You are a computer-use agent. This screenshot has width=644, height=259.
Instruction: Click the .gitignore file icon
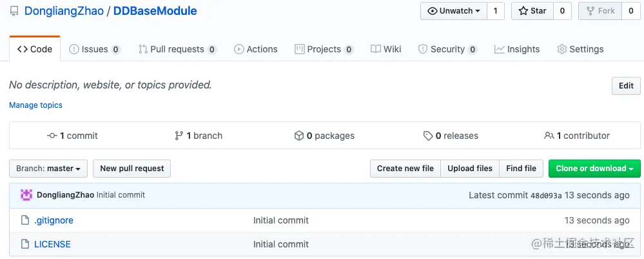25,220
